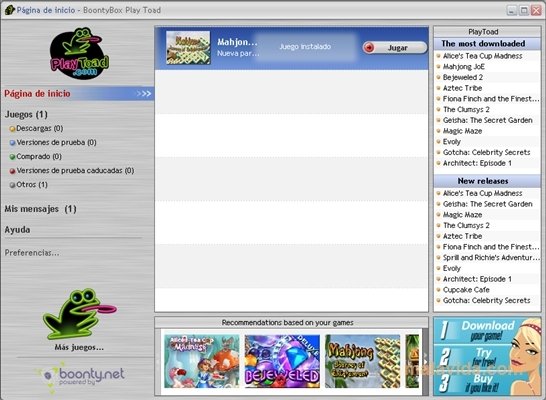Click the gray Otros bullet icon
The width and height of the screenshot is (546, 400).
13,185
